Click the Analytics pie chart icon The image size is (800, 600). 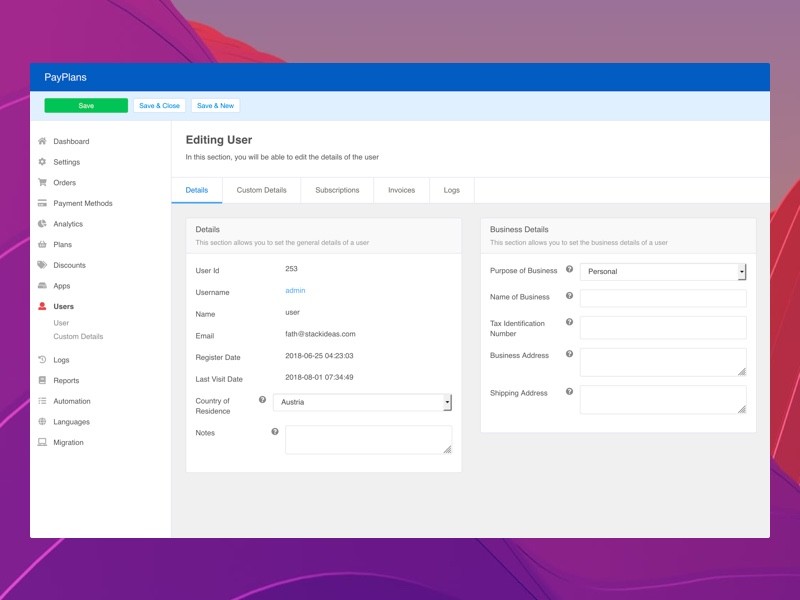click(42, 224)
